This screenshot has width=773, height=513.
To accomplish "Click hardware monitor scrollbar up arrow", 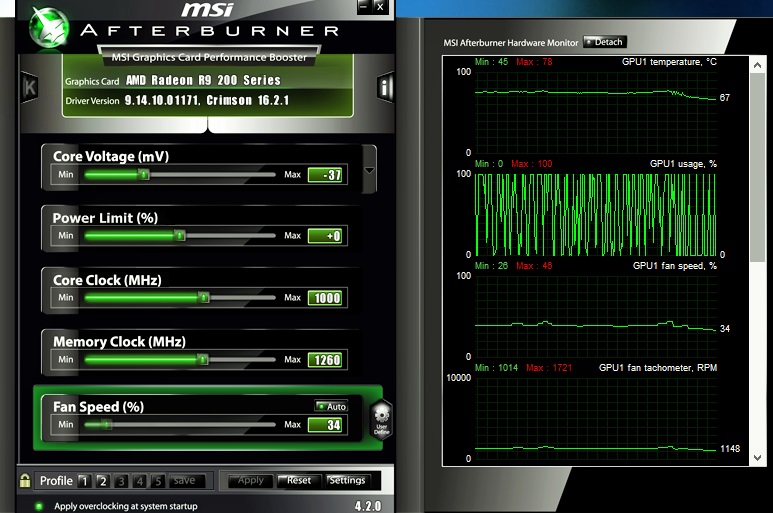I will 757,65.
